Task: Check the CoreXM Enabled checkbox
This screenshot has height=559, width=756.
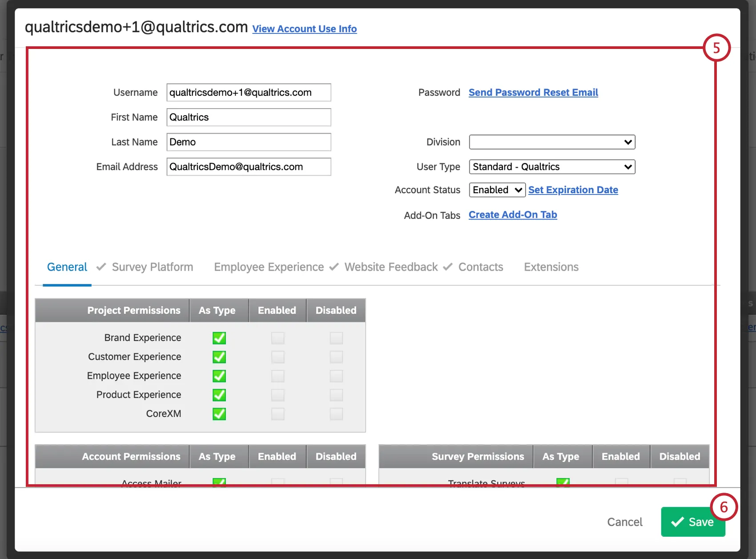Action: point(277,414)
